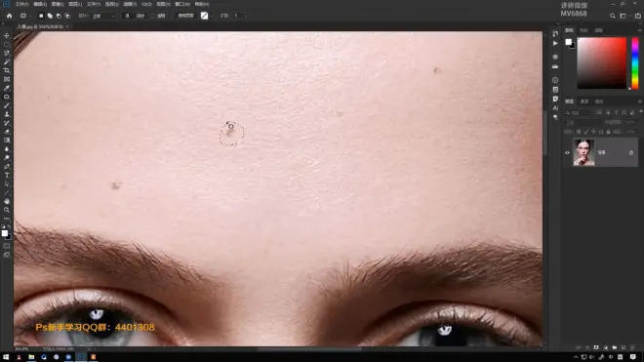Switch to the 通道 tab
The height and width of the screenshot is (362, 644).
click(x=584, y=101)
